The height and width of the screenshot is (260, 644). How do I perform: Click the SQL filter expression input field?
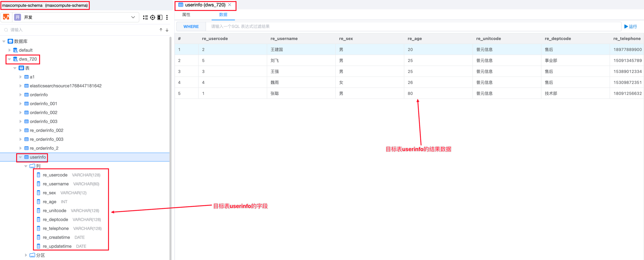click(412, 26)
